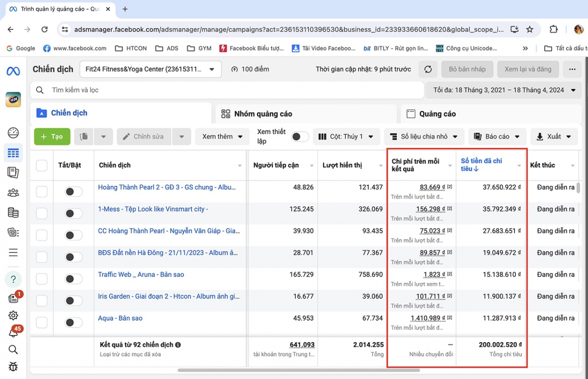The image size is (588, 379).
Task: Reload the browser page
Action: coord(44,29)
